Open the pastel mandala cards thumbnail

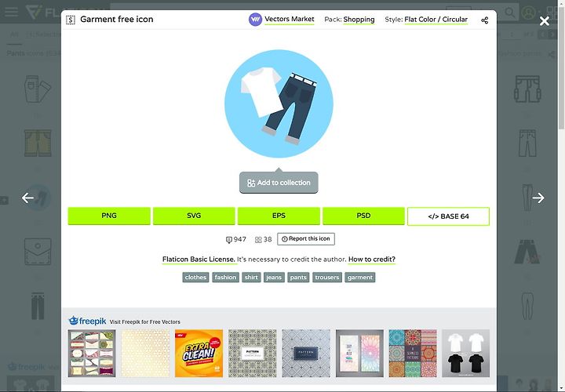(359, 353)
